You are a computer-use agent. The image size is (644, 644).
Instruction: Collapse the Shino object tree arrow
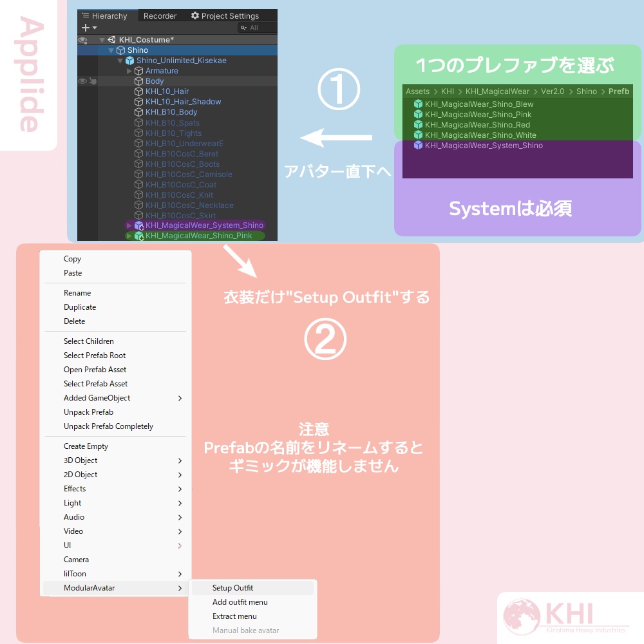point(111,50)
